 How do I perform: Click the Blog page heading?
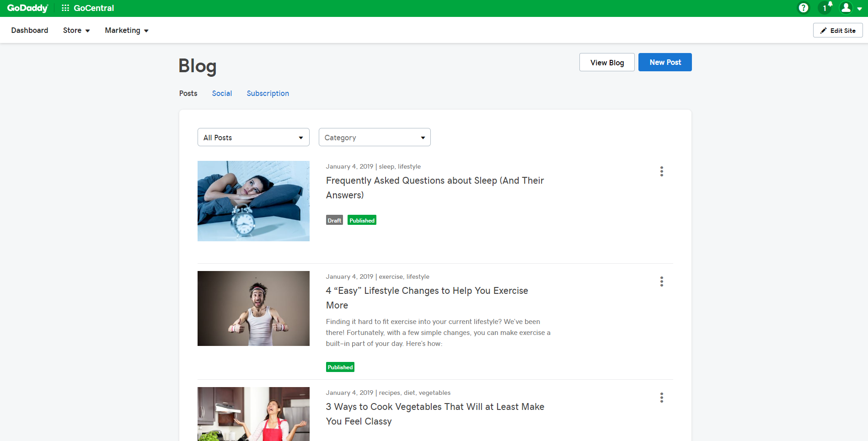pos(198,66)
